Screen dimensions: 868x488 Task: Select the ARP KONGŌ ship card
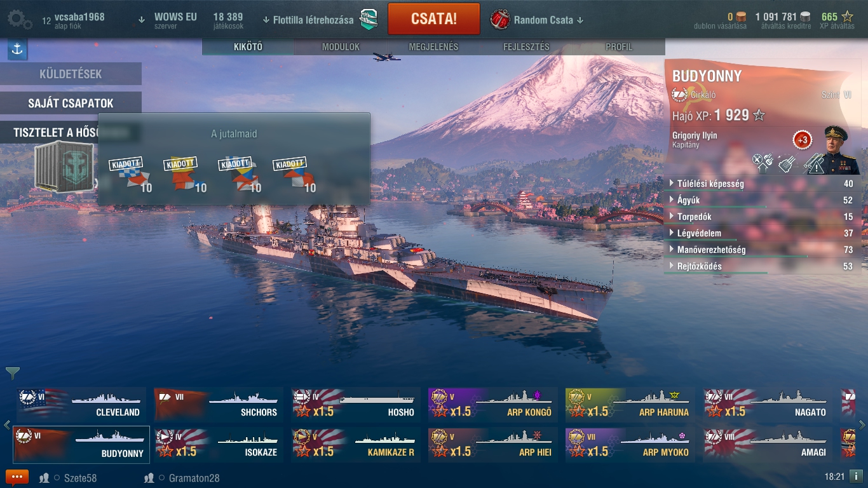[x=487, y=404]
